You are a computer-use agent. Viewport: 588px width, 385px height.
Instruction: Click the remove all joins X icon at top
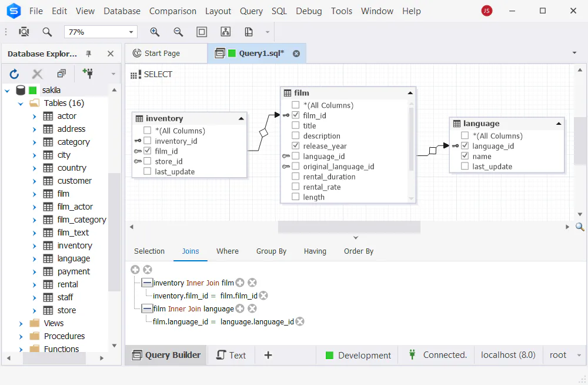(x=148, y=269)
